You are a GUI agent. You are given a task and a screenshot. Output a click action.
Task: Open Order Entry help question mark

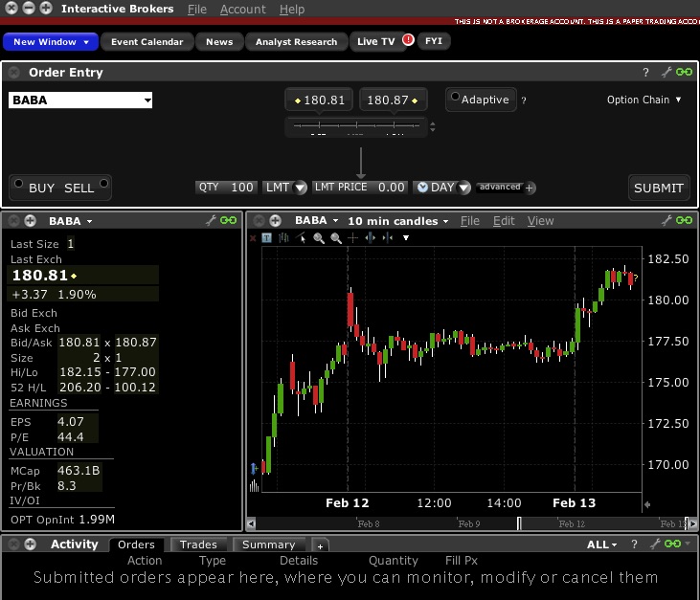[x=645, y=73]
